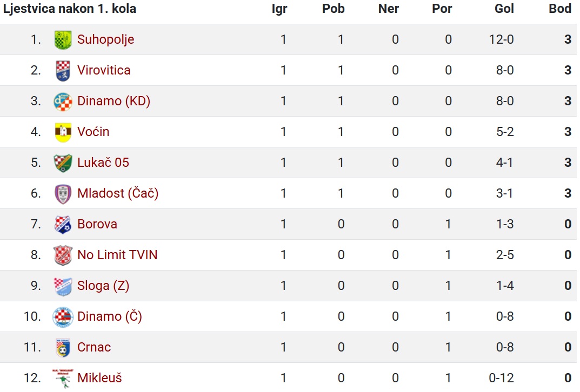Click the Suhopolje club crest icon

(63, 39)
